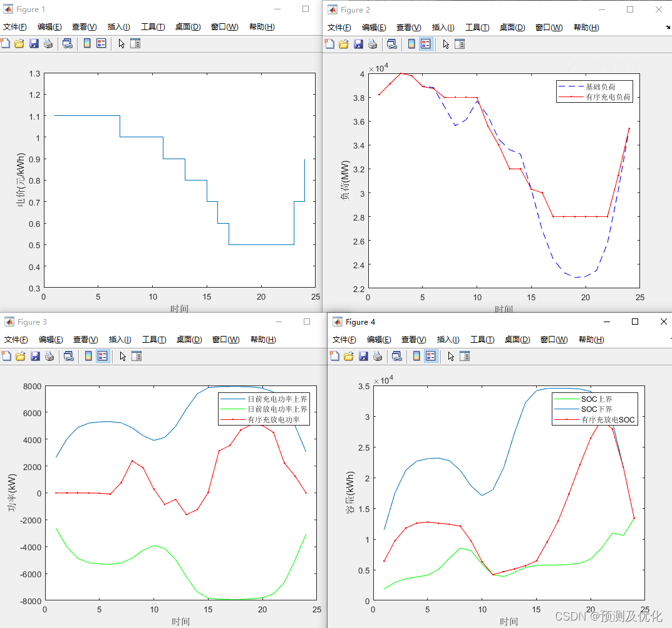The height and width of the screenshot is (628, 672).
Task: Insert colorbar in Figure 4
Action: pyautogui.click(x=416, y=356)
